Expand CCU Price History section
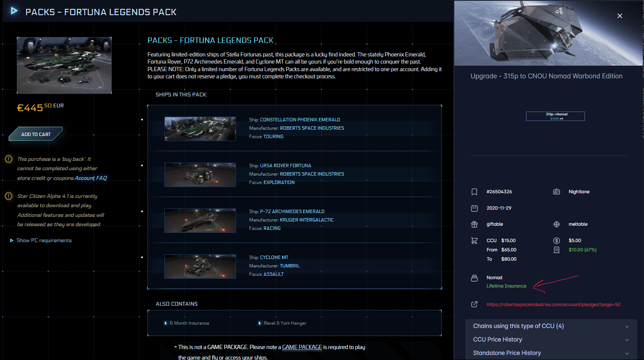Screen dimensions: 644x360 click(x=551, y=339)
